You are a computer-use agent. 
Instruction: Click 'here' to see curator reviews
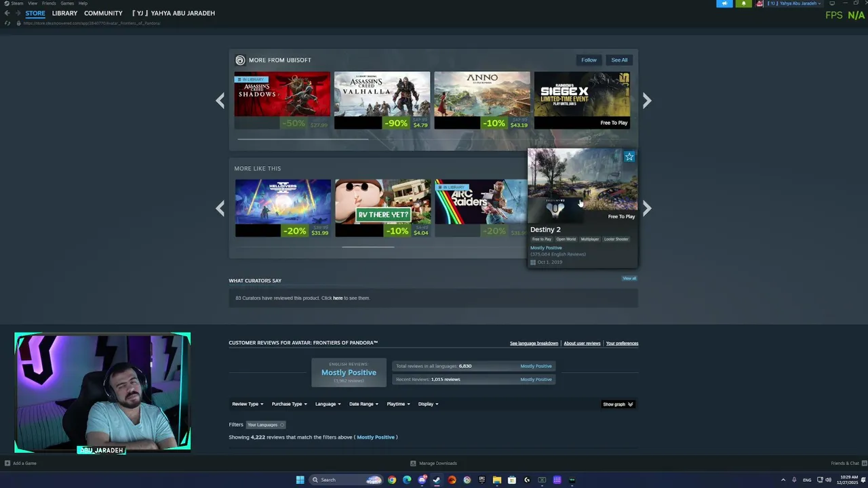click(x=338, y=298)
